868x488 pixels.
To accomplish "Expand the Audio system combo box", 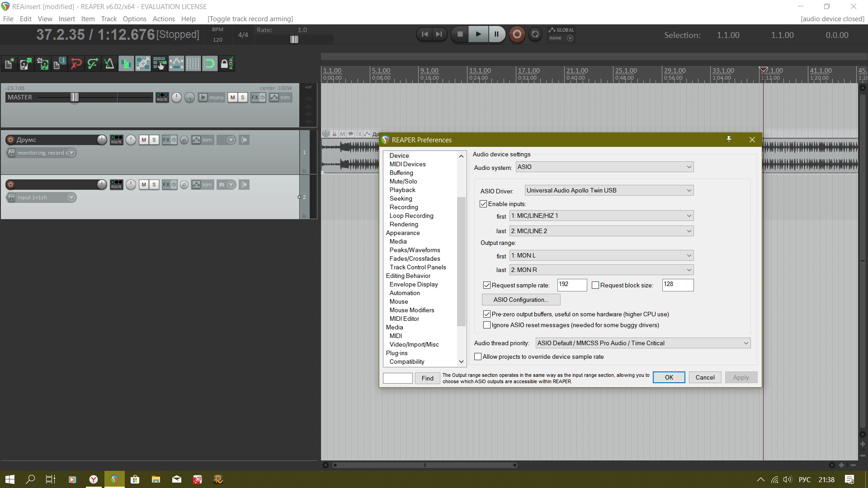I will [x=604, y=167].
